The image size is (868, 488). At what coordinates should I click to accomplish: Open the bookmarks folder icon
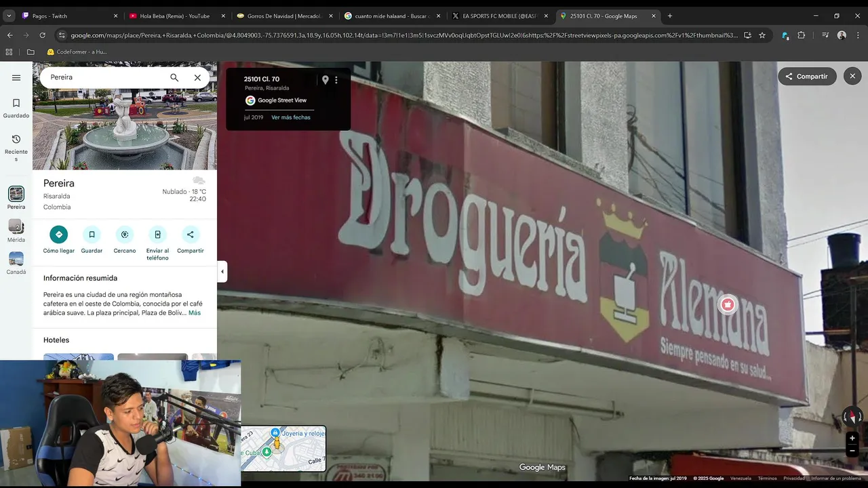pyautogui.click(x=31, y=52)
